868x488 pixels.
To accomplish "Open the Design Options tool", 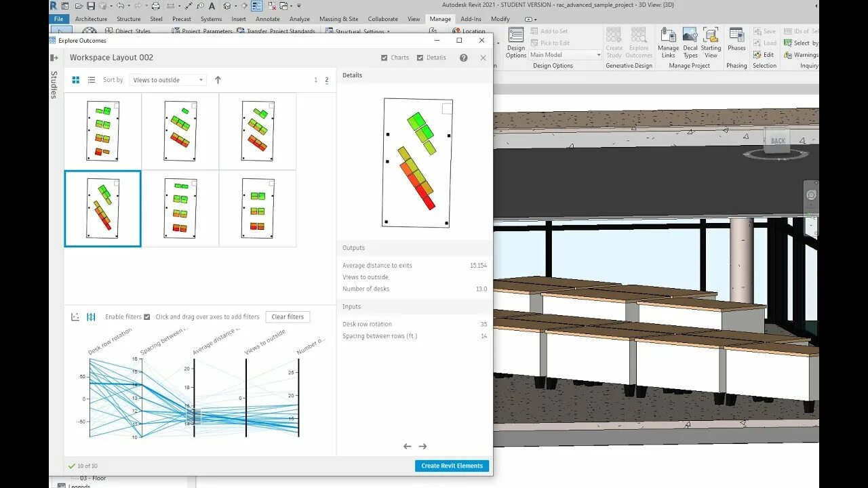I will (516, 43).
